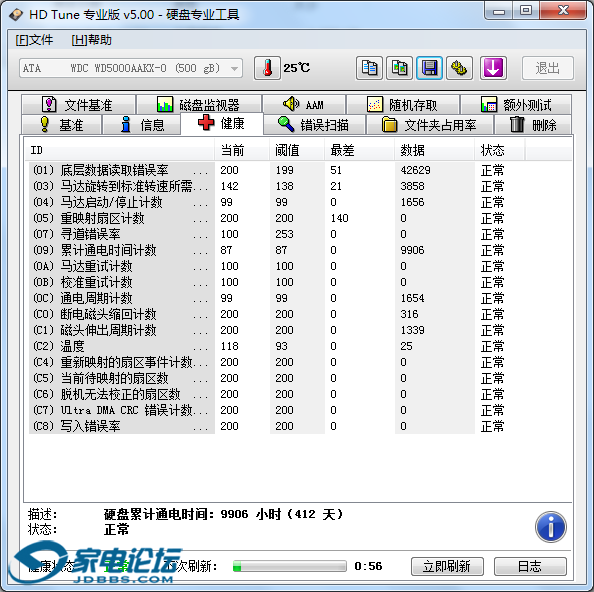Screen dimensions: 594x592
Task: Click the refresh countdown progress bar
Action: (289, 566)
